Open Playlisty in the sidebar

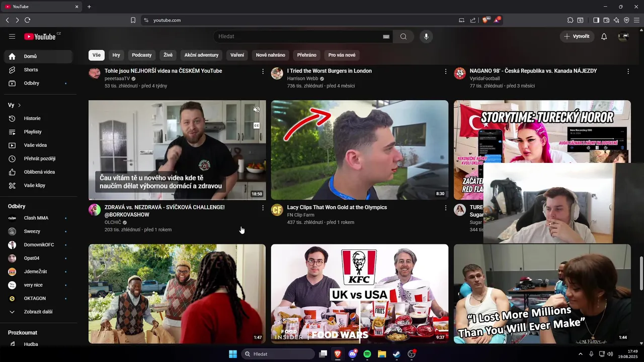click(x=38, y=132)
